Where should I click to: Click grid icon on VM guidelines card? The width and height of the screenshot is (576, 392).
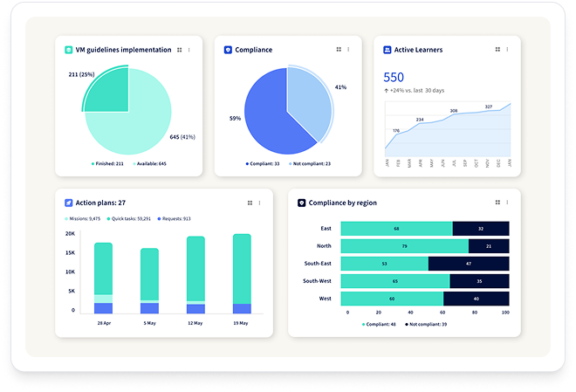click(180, 50)
